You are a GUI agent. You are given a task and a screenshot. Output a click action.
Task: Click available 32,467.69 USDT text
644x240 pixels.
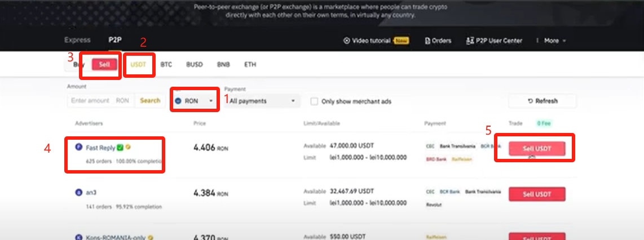coord(351,191)
